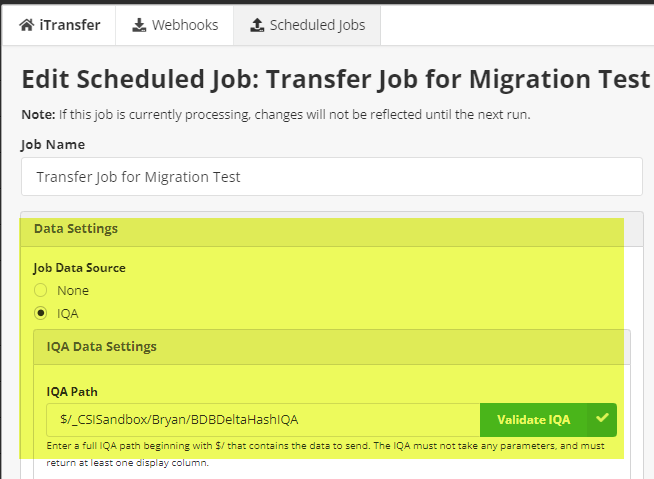Click the home icon on the iTransfer tab
This screenshot has width=654, height=479.
27,25
